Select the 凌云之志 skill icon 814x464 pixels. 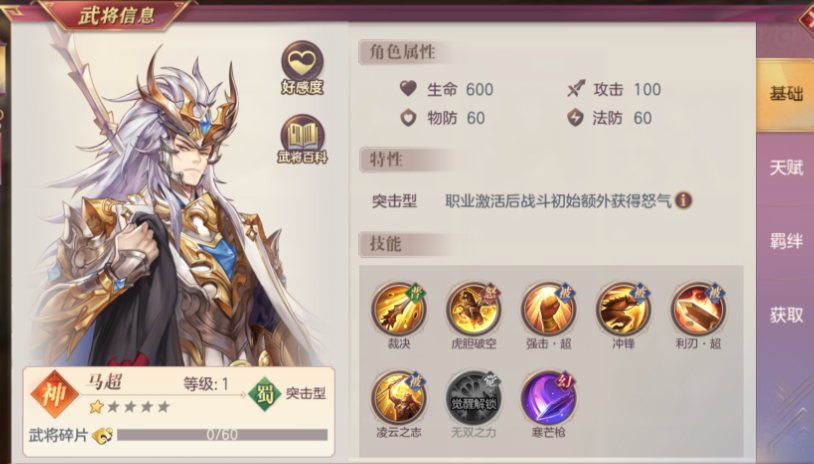(399, 399)
